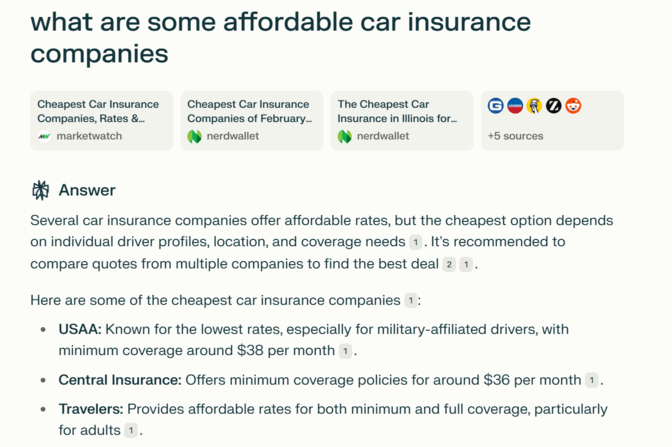Click the citation after "$38 per month"
This screenshot has width=672, height=447.
[x=345, y=351]
